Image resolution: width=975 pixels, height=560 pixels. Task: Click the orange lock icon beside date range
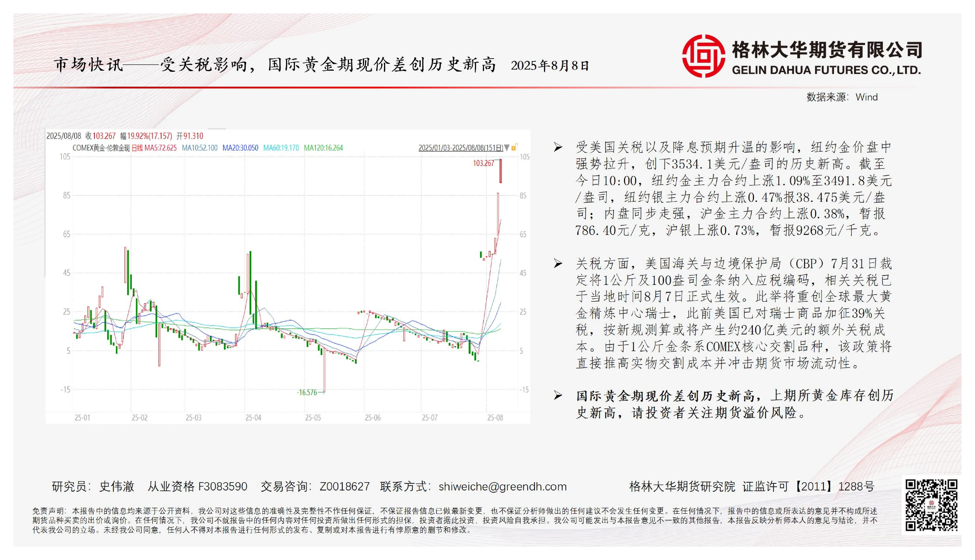tap(514, 148)
